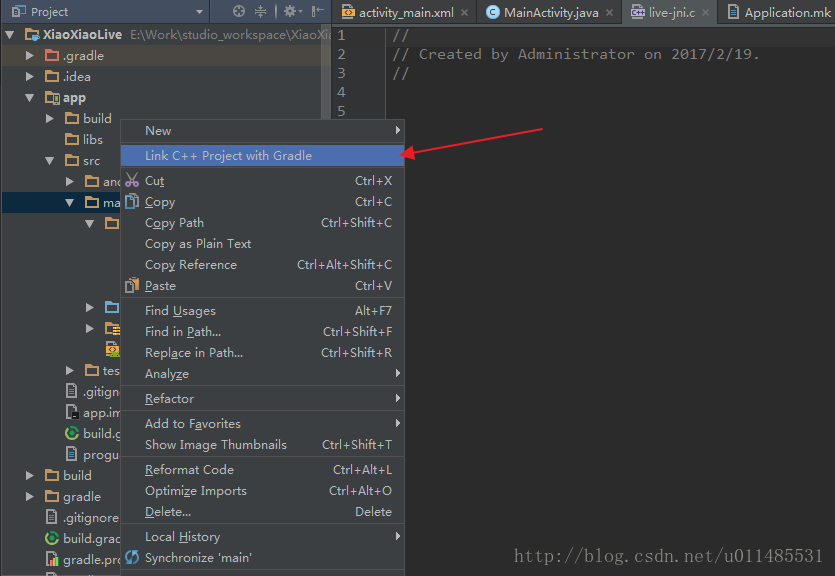Click the hide Project panel icon
This screenshot has width=835, height=576.
[317, 11]
